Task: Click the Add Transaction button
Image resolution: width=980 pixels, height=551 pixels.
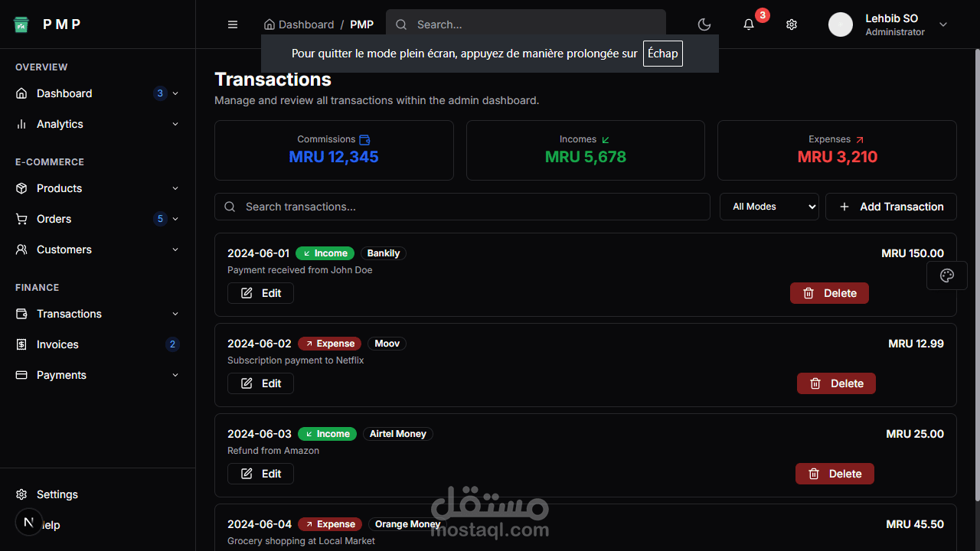Action: click(x=891, y=207)
